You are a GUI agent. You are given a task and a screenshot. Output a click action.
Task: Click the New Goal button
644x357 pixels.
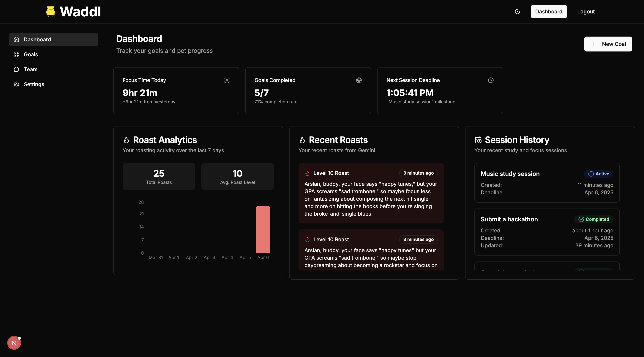608,44
